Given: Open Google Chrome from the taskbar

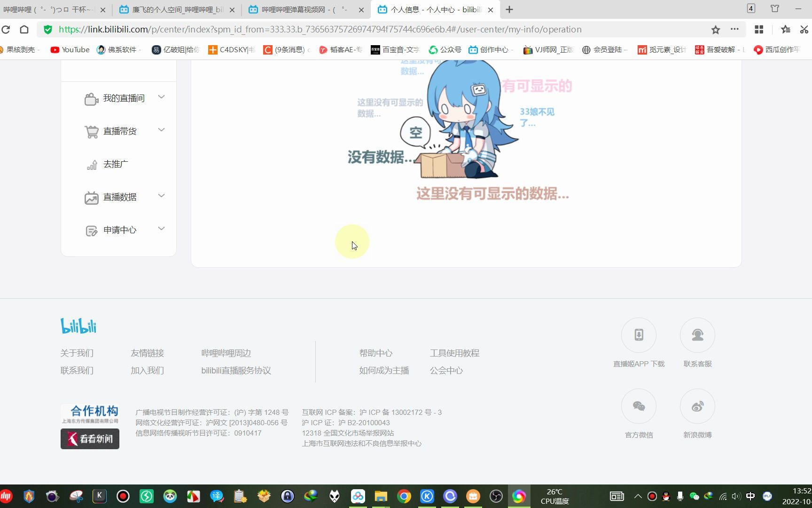Looking at the screenshot, I should [x=404, y=496].
